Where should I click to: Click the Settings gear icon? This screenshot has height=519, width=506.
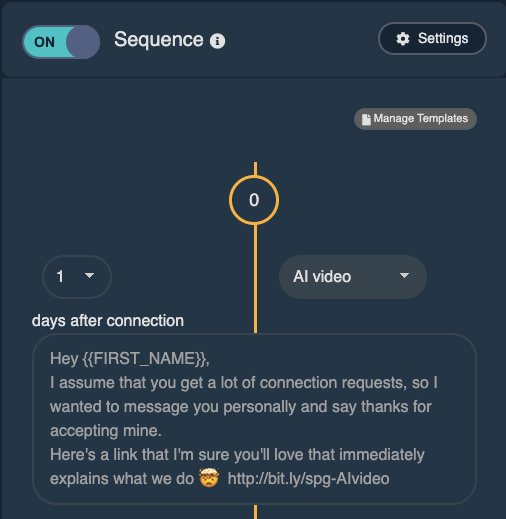click(x=403, y=39)
